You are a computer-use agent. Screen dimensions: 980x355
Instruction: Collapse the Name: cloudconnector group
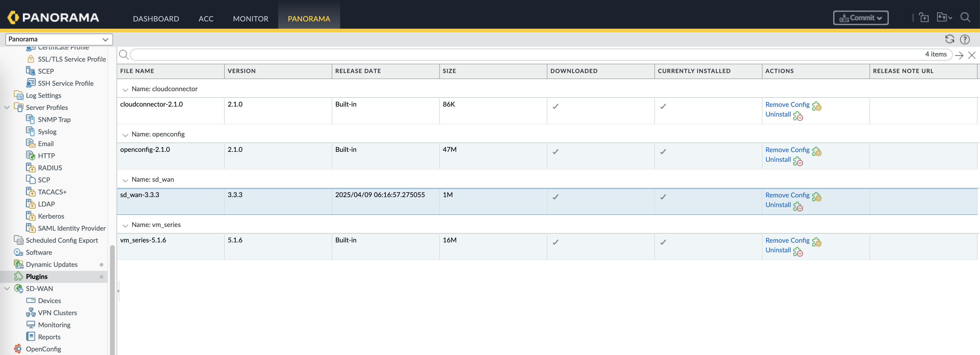tap(125, 90)
